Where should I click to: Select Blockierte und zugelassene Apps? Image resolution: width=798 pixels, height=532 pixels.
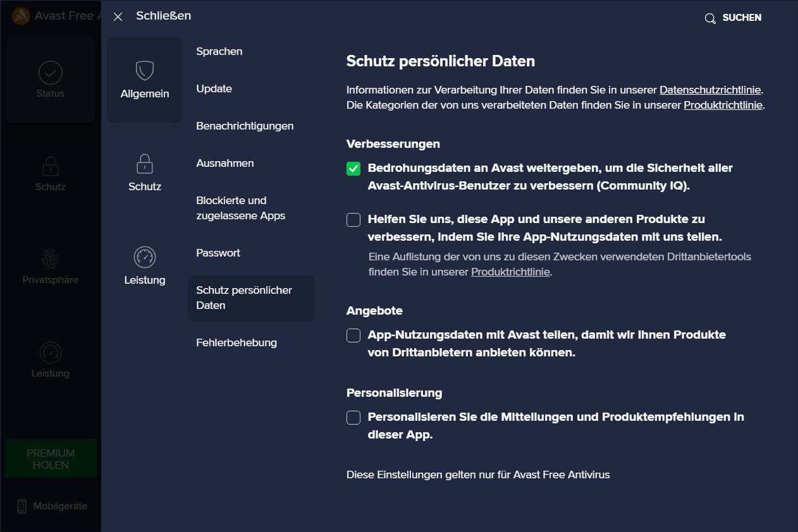tap(241, 208)
